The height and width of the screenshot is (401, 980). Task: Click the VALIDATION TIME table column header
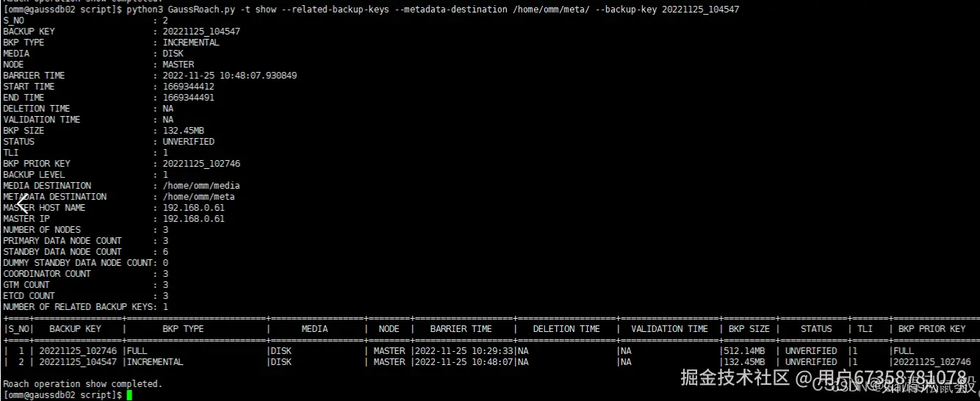(x=669, y=329)
